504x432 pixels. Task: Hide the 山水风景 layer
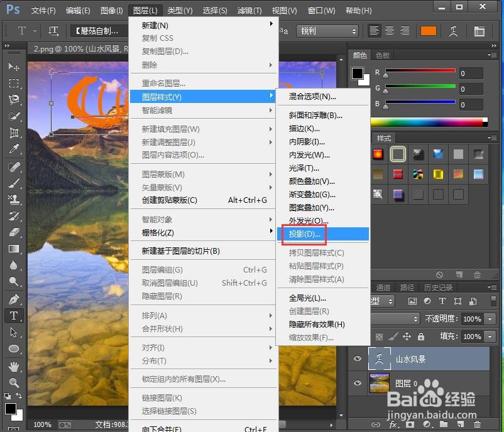coord(358,358)
